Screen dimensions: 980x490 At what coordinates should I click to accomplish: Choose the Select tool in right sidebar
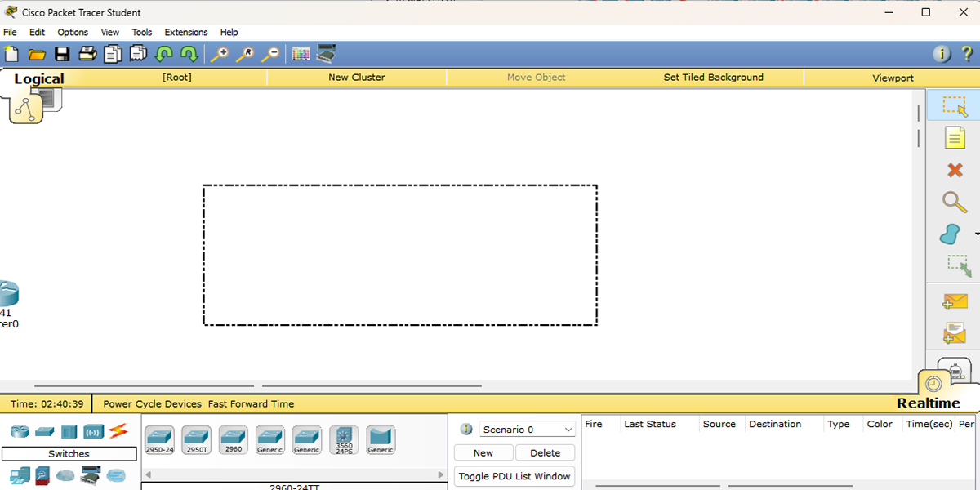pos(954,106)
